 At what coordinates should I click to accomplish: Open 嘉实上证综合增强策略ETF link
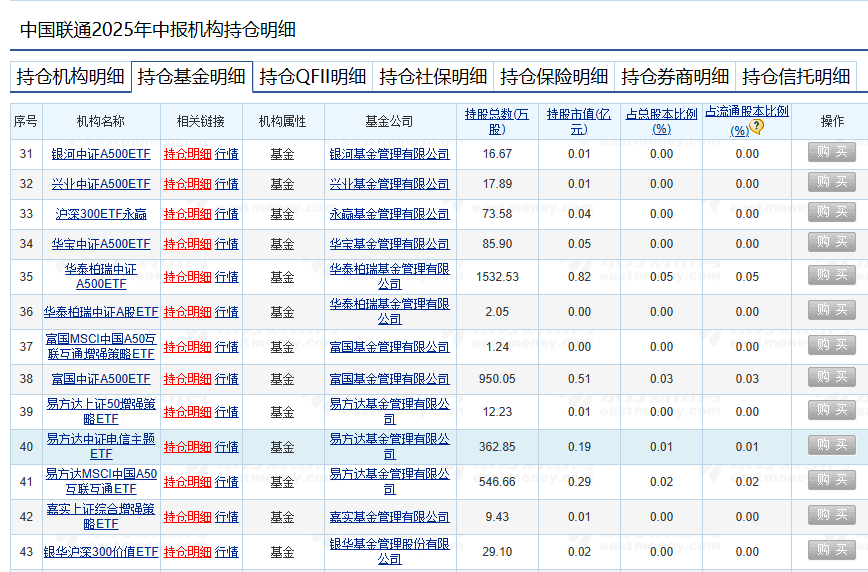[x=101, y=516]
